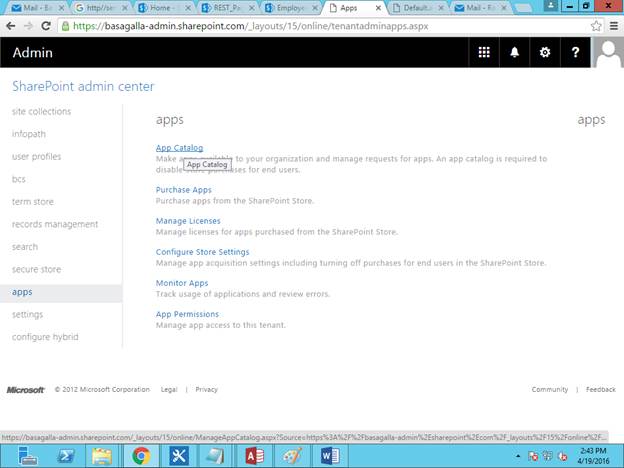
Task: Open Microsoft Word from the taskbar
Action: tap(330, 456)
